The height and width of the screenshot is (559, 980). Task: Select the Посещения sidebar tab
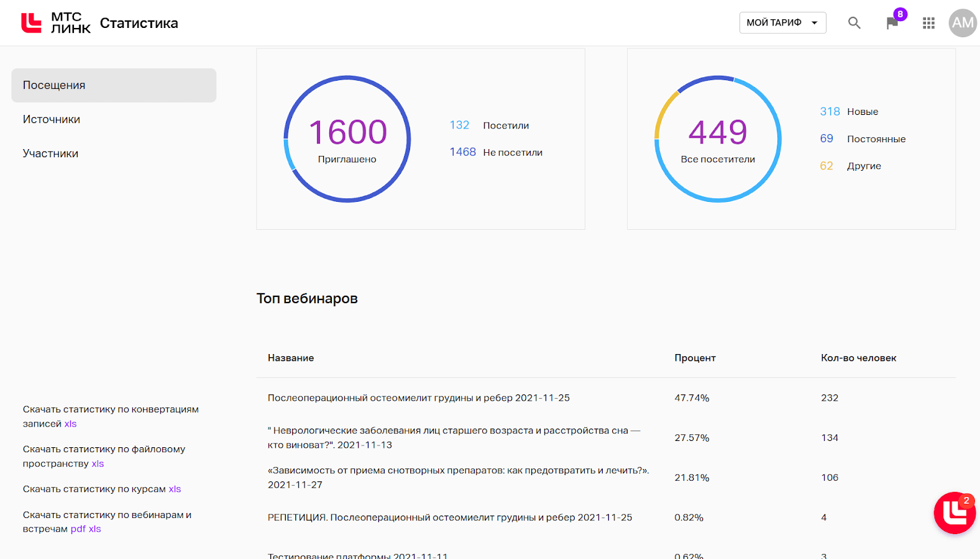pos(114,85)
